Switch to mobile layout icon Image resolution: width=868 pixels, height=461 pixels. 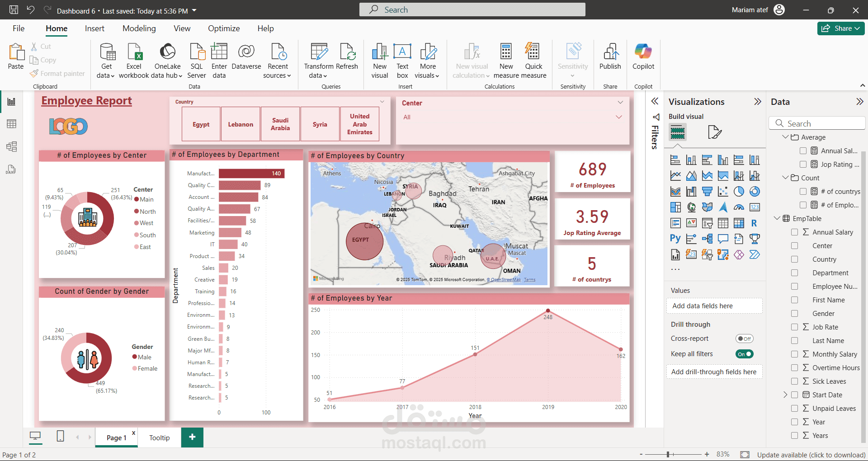click(x=60, y=436)
